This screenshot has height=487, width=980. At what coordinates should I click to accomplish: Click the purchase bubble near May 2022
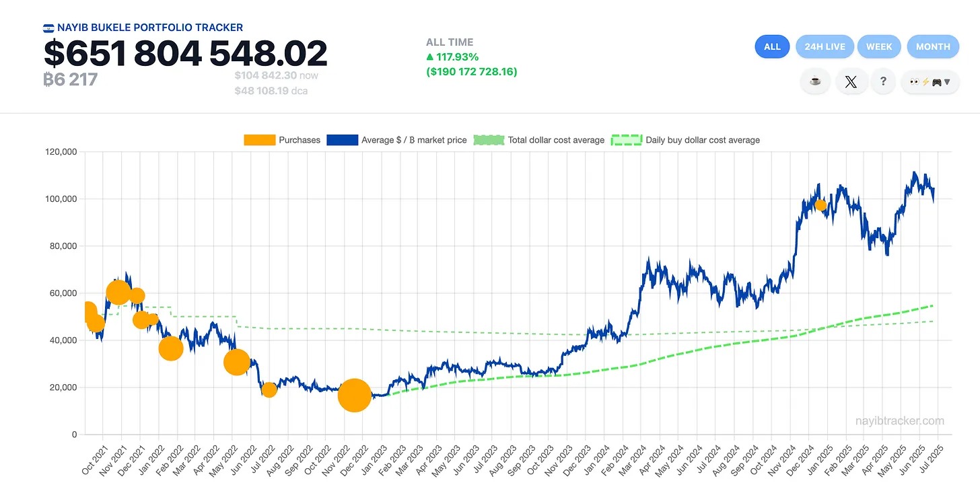click(x=237, y=362)
